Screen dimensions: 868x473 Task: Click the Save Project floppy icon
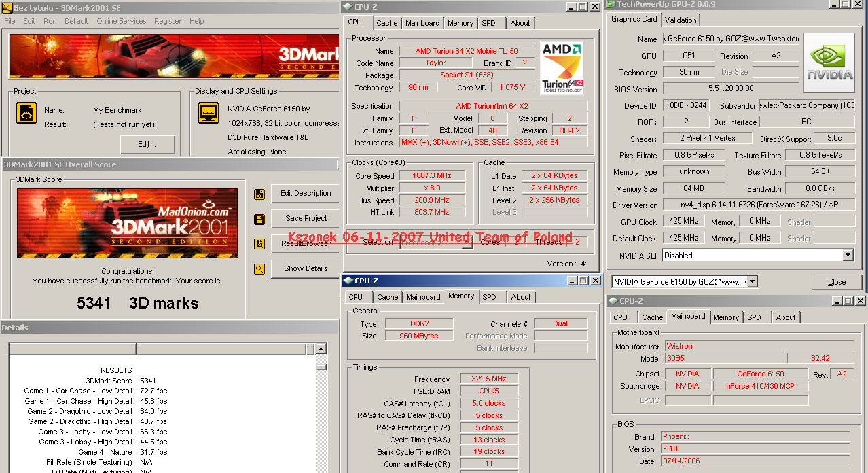[x=259, y=219]
